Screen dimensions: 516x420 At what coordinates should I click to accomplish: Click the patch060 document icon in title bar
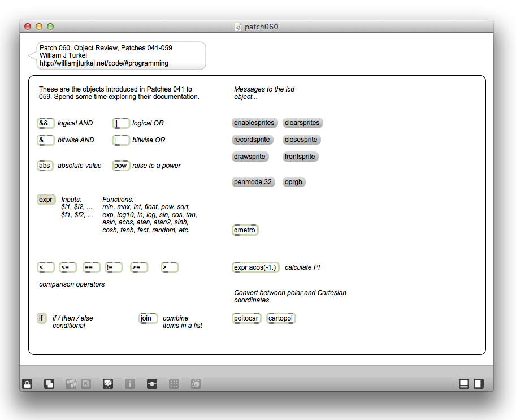click(239, 27)
